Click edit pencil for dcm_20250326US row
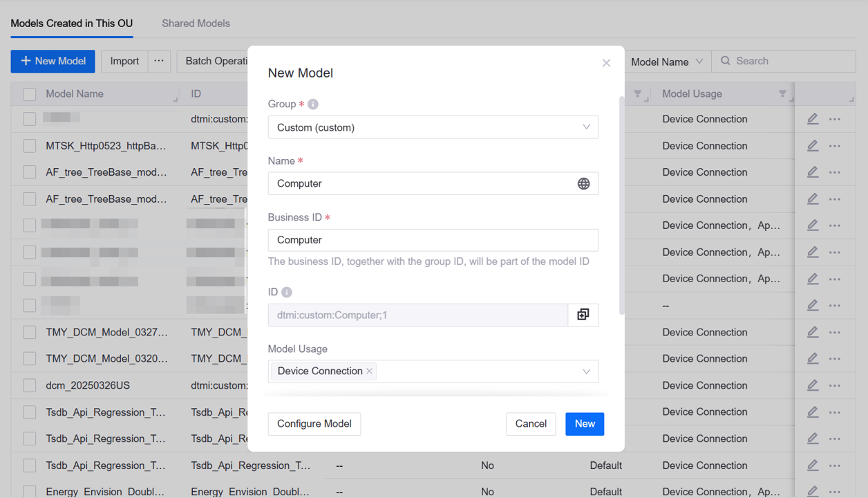 (x=813, y=385)
